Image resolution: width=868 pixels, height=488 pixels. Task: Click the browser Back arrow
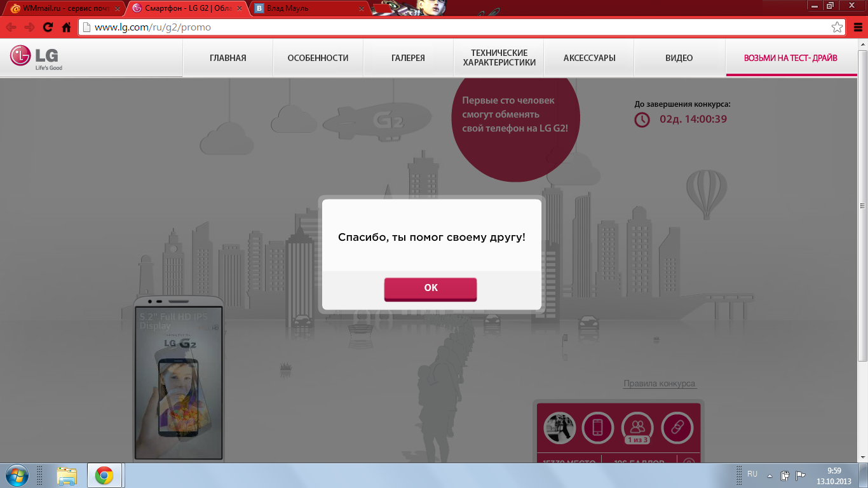tap(11, 27)
